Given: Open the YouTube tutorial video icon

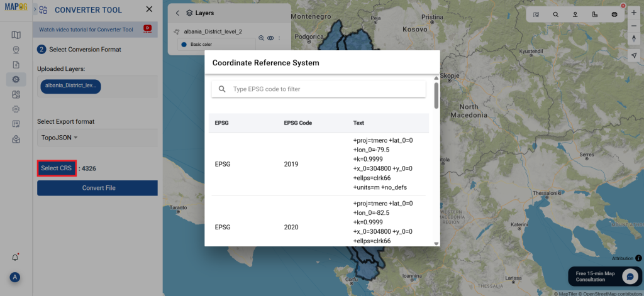Looking at the screenshot, I should pos(147,29).
